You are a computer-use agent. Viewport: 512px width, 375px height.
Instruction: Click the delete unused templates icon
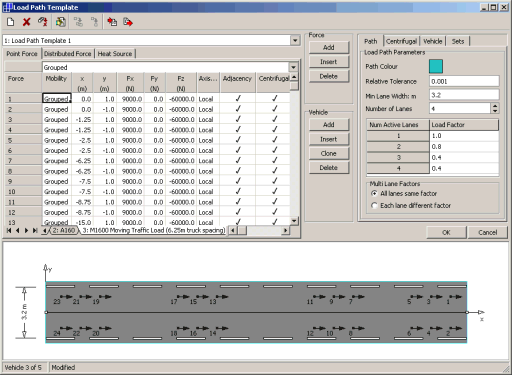[x=43, y=22]
